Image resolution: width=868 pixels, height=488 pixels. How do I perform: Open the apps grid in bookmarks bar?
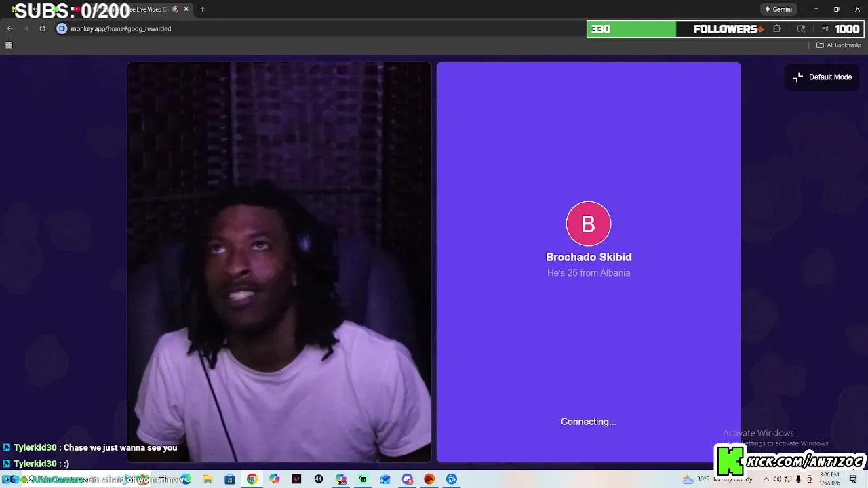9,45
